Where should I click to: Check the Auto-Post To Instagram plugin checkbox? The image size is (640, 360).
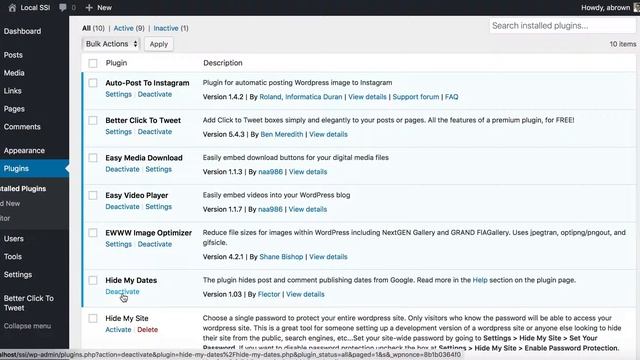93,83
